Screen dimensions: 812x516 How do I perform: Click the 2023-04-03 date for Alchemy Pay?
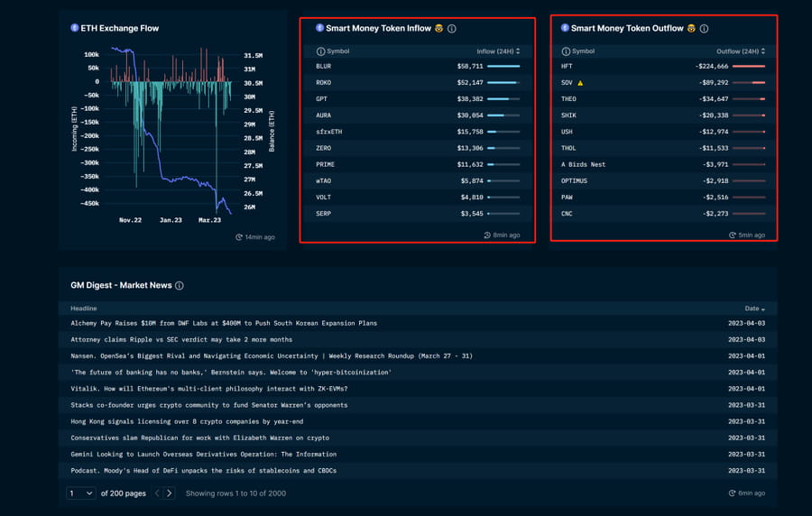click(746, 323)
